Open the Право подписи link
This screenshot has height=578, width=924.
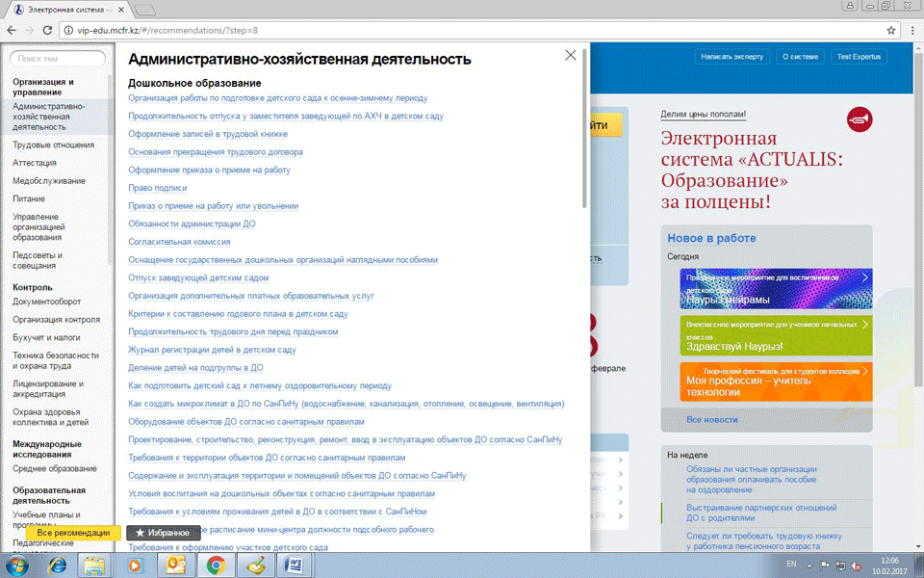pyautogui.click(x=158, y=188)
